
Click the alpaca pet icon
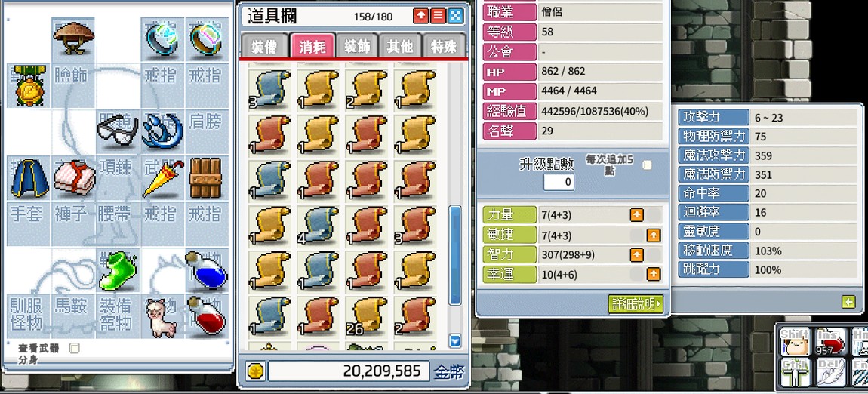(161, 317)
